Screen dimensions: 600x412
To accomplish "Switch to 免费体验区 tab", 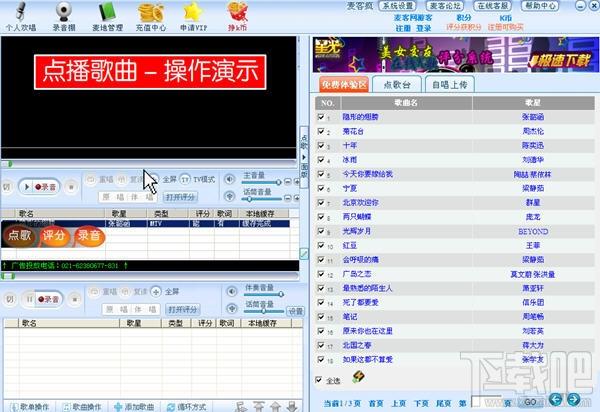I will [x=344, y=84].
